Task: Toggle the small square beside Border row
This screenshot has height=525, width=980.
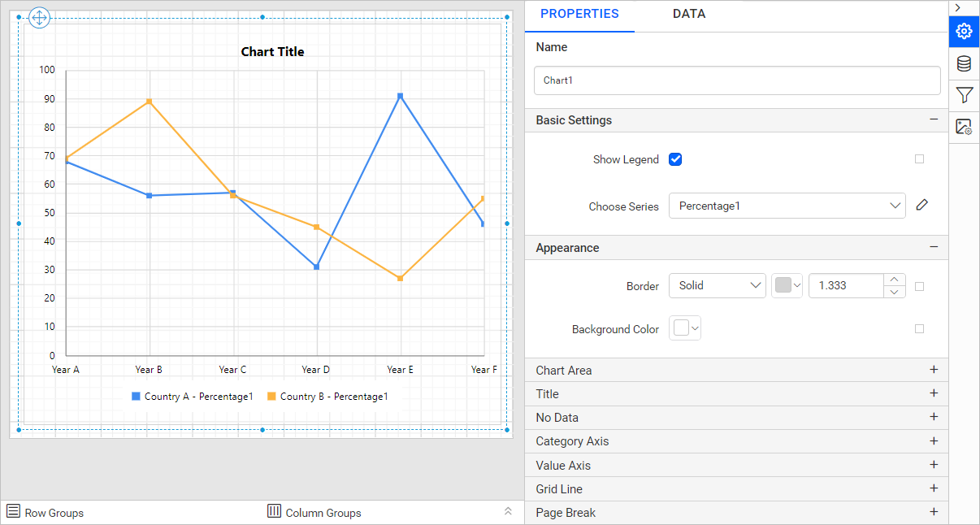Action: [919, 286]
